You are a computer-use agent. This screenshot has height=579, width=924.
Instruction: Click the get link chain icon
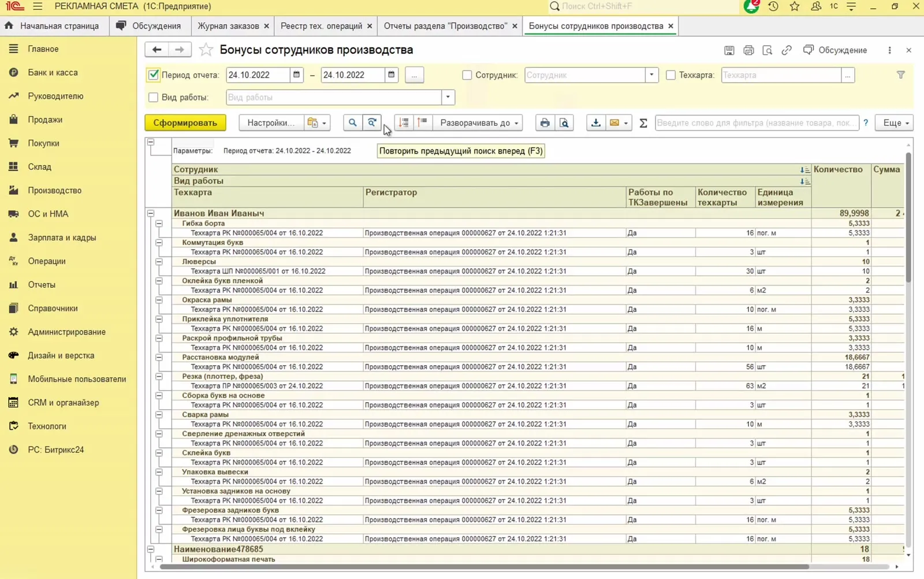787,50
